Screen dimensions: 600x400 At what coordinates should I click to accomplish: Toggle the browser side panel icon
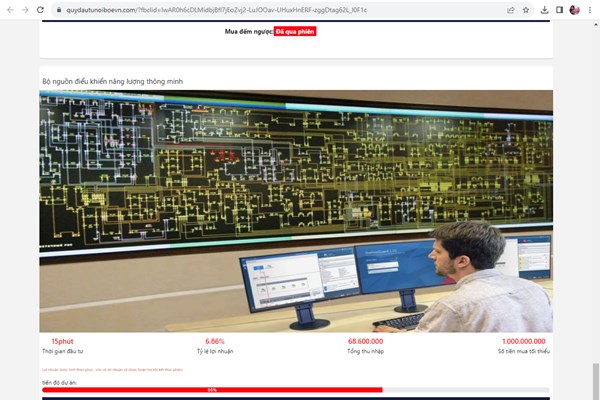(x=559, y=10)
